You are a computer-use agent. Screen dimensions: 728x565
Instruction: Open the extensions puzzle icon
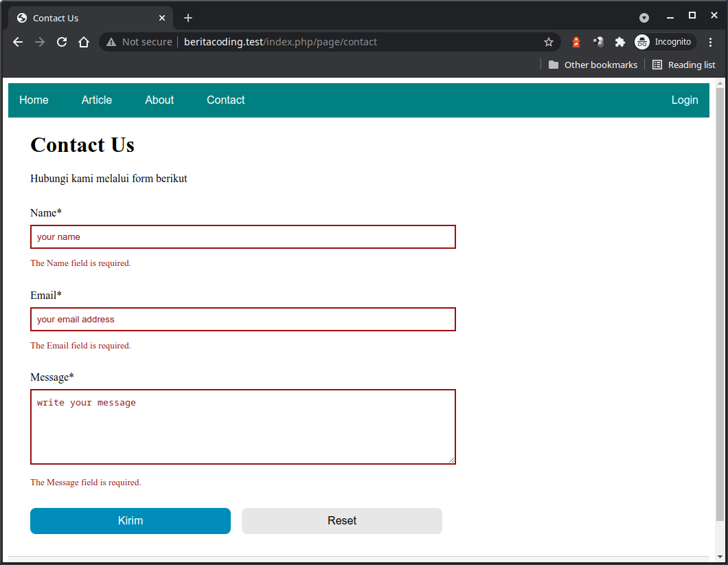point(620,42)
